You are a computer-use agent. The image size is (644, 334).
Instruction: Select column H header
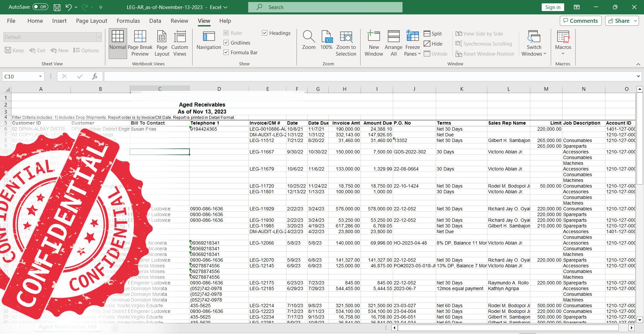tap(344, 89)
